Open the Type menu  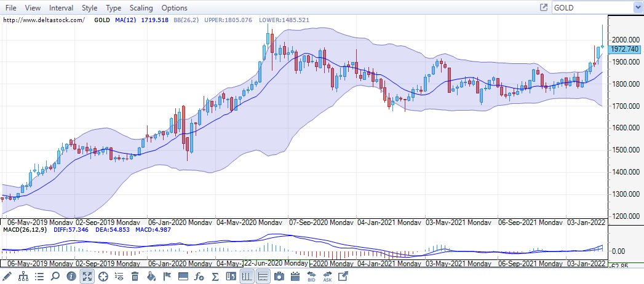[x=113, y=8]
